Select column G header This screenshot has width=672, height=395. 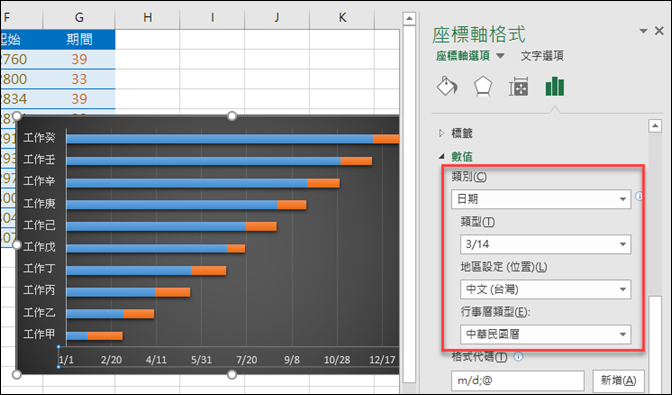(x=79, y=18)
